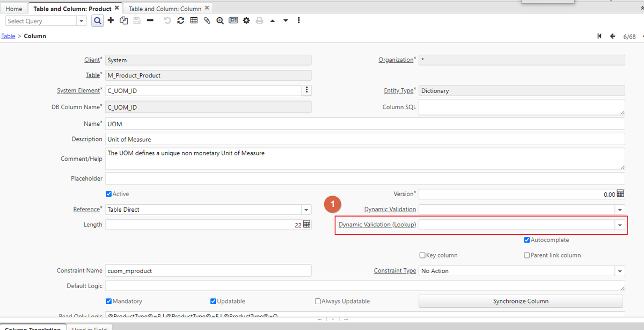Create a new record with plus icon

pos(111,21)
